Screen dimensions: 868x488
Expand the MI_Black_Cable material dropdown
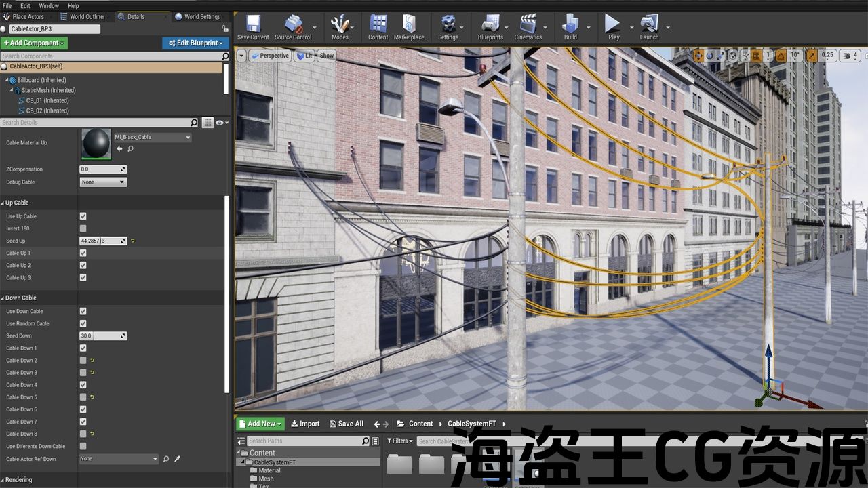153,137
